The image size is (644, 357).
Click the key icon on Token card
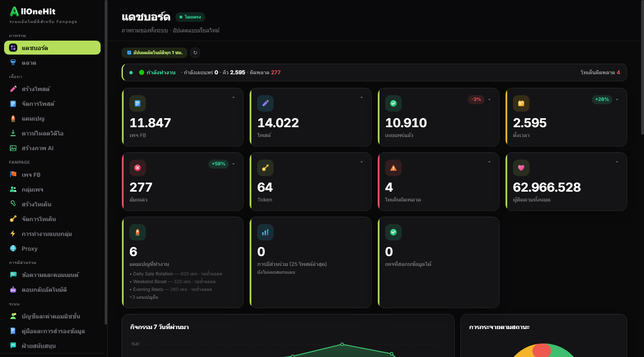pyautogui.click(x=265, y=168)
